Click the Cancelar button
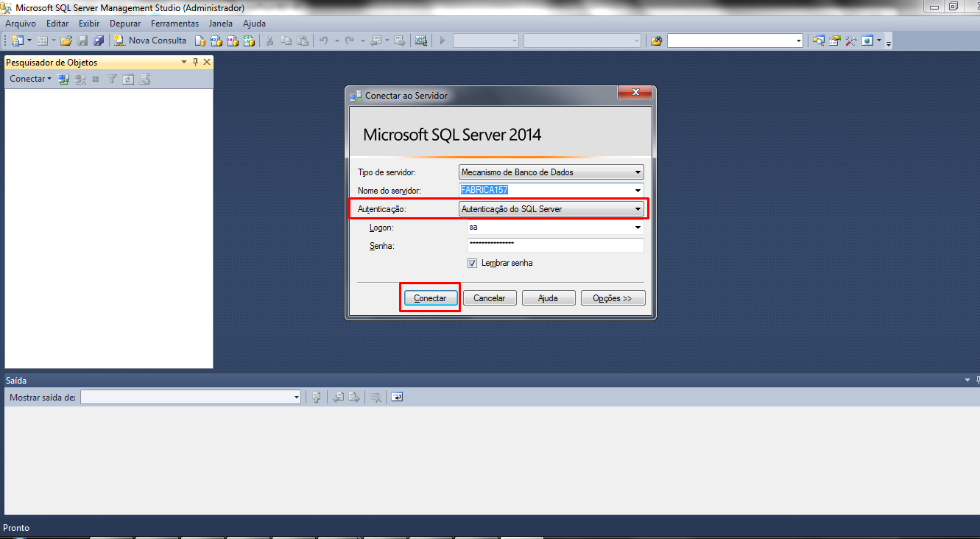The width and height of the screenshot is (980, 539). click(x=489, y=298)
